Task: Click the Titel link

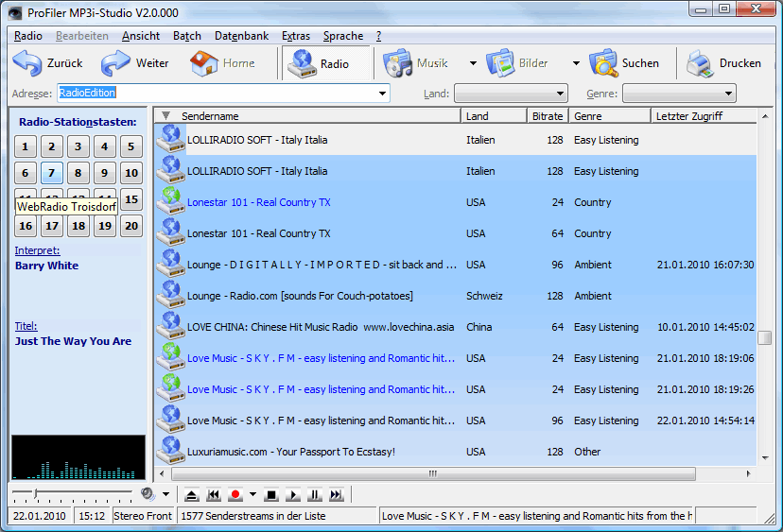Action: (26, 326)
